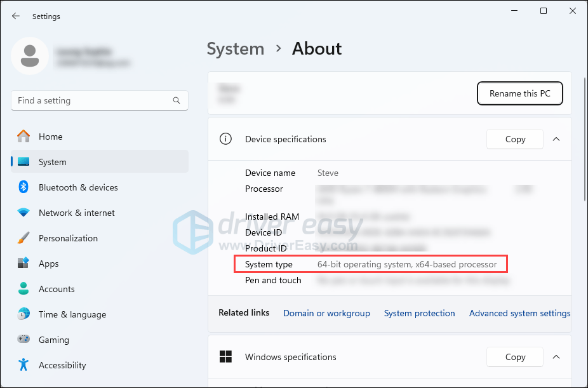Click the back arrow in Settings header
The height and width of the screenshot is (388, 588).
tap(16, 17)
